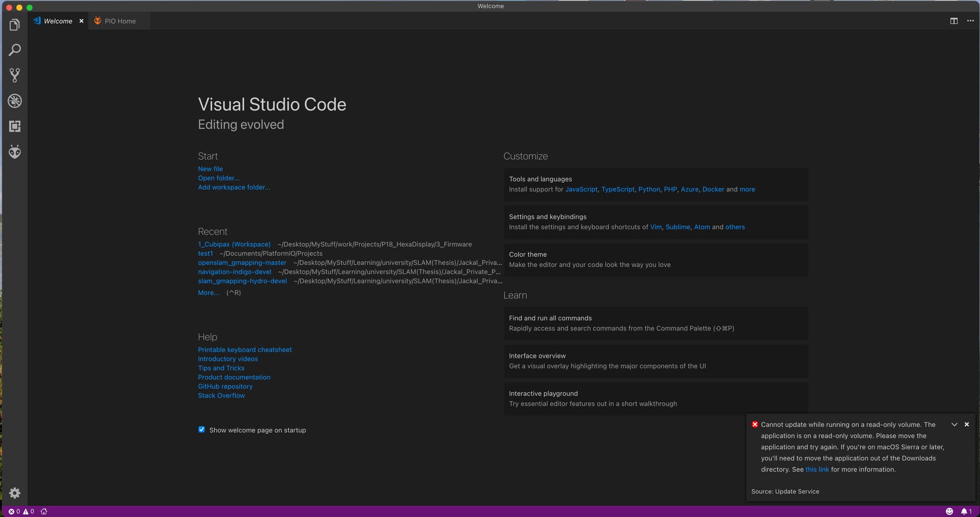This screenshot has height=517, width=980.
Task: Click the Settings and keybindings heading
Action: click(548, 217)
